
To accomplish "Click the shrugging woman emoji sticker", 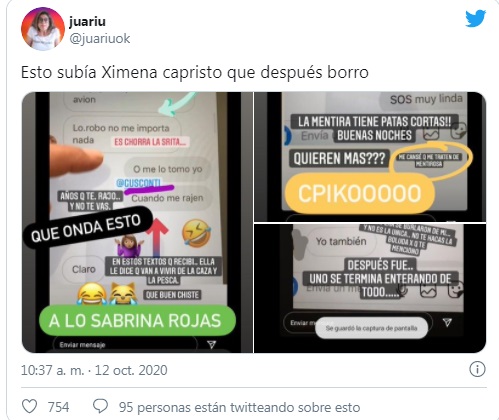I will click(129, 246).
